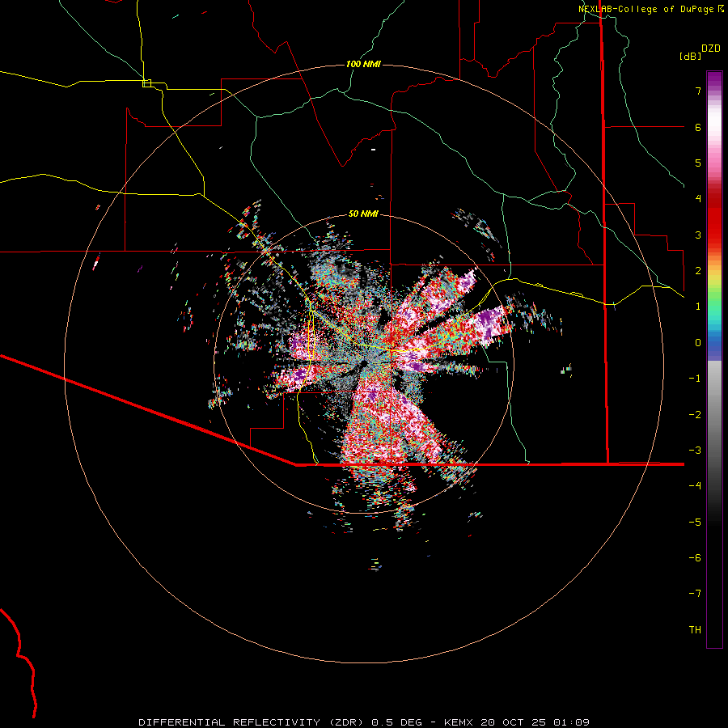Screen dimensions: 728x728
Task: Click the '-5' value on the color scale
Action: point(695,523)
